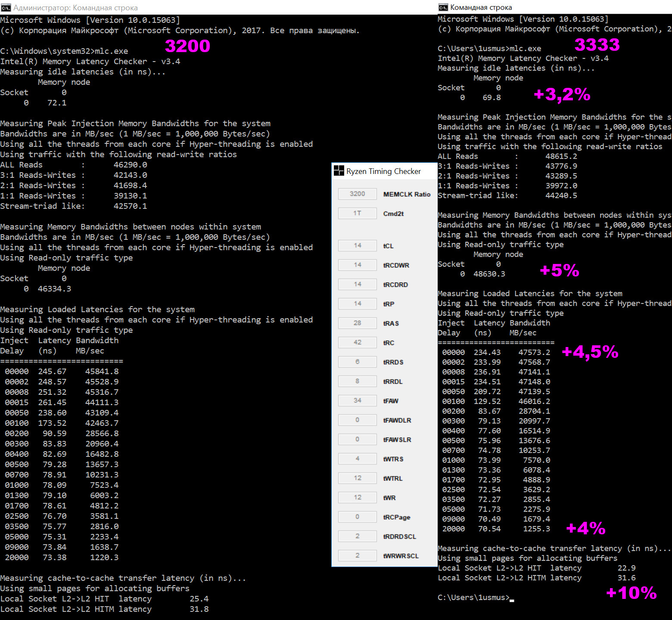Click the tRCPage value field
This screenshot has height=620, width=672.
[x=358, y=517]
